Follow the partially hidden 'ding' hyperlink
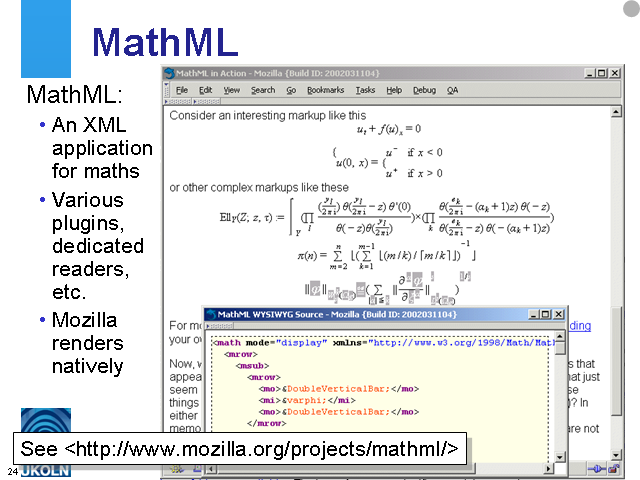Screen dimensions: 640x480 pos(580,326)
